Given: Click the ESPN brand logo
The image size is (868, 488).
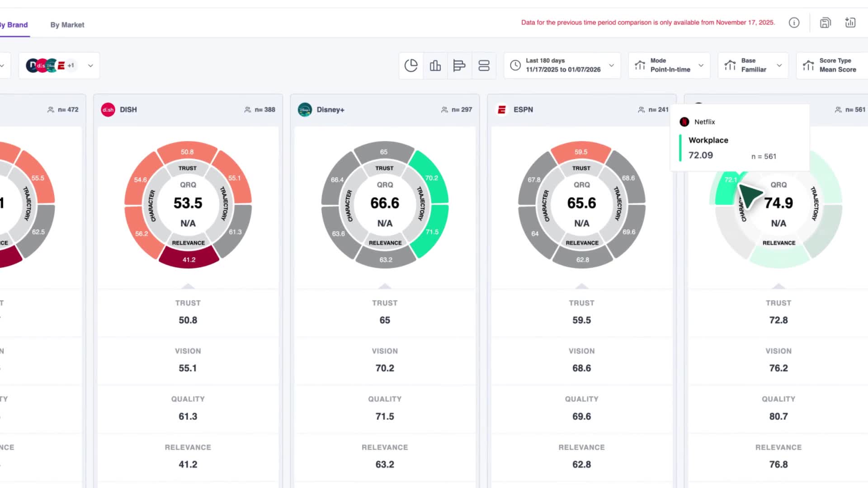Looking at the screenshot, I should coord(501,110).
